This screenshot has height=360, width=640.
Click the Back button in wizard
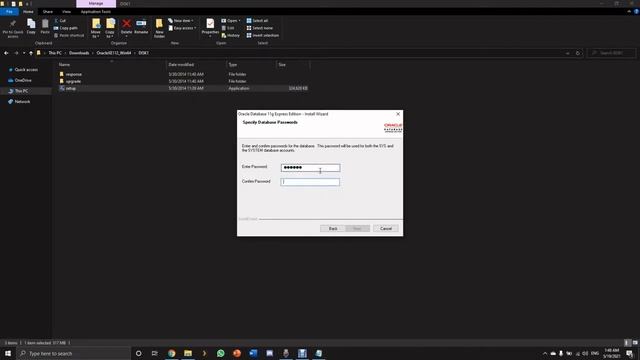tap(333, 229)
